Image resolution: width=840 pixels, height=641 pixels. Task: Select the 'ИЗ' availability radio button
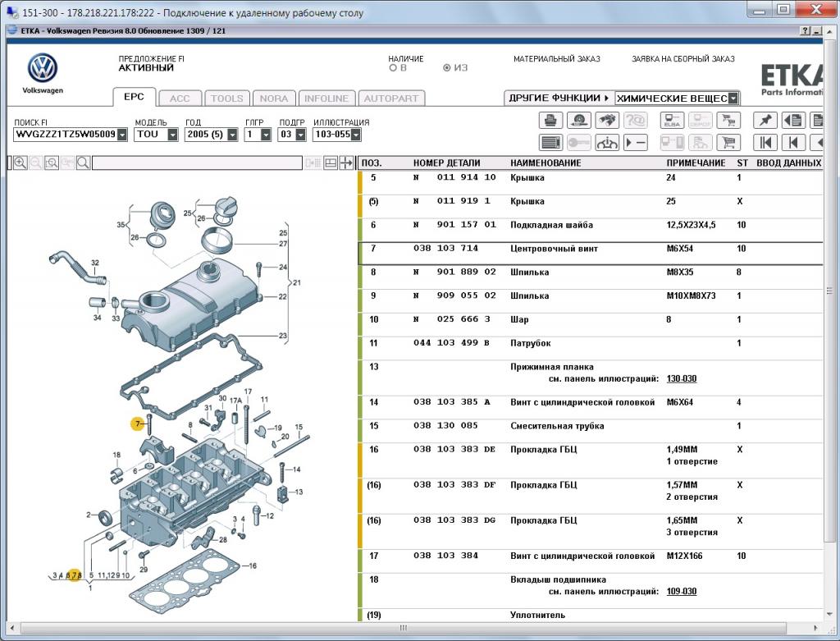click(447, 68)
